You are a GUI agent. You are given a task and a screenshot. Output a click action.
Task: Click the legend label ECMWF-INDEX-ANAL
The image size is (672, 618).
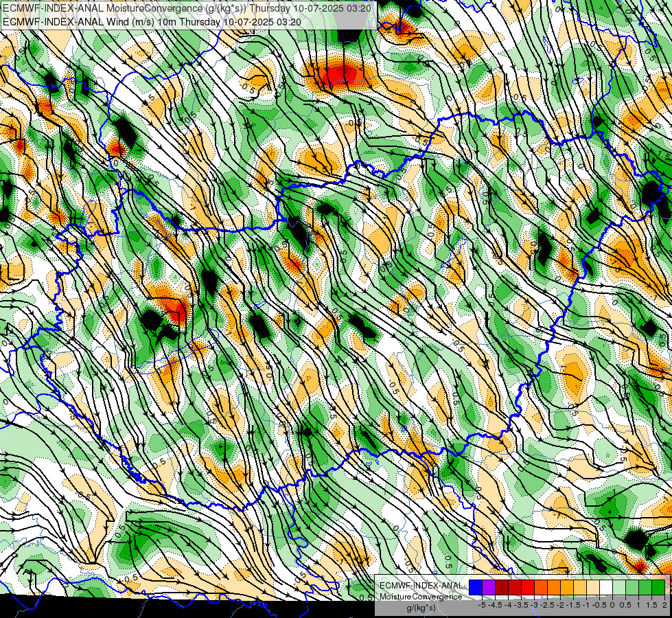(x=421, y=586)
